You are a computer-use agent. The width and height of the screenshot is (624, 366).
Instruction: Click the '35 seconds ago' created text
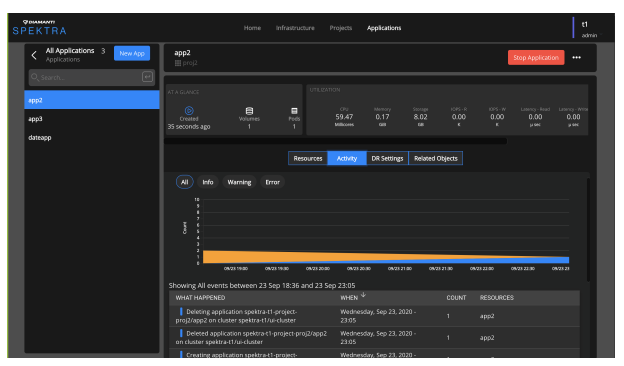(x=189, y=127)
